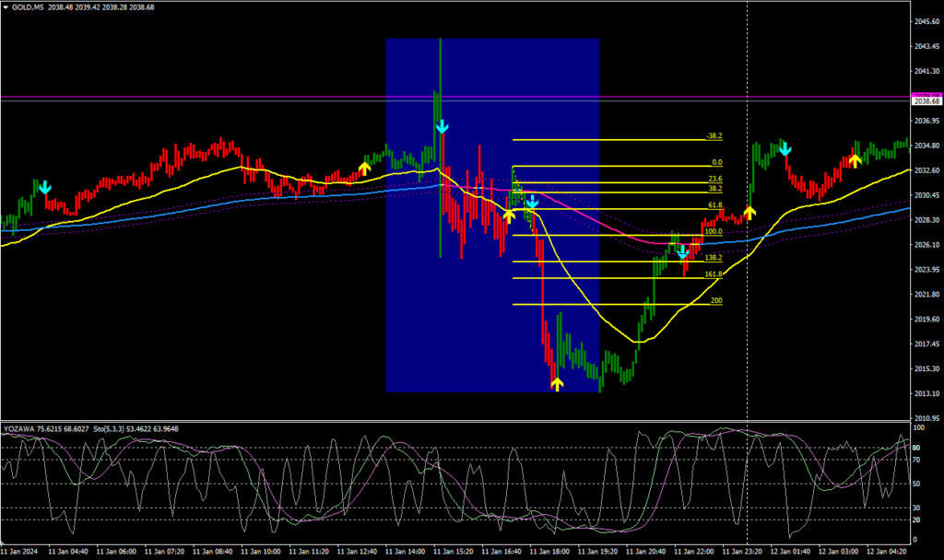Click the yellow up arrow at the chart's lowest candle
Image resolution: width=944 pixels, height=560 pixels.
tap(557, 383)
